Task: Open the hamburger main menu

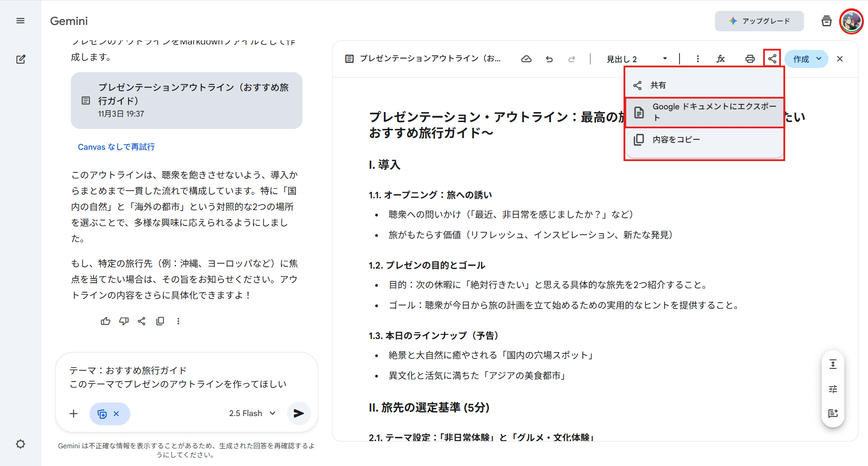Action: tap(20, 21)
